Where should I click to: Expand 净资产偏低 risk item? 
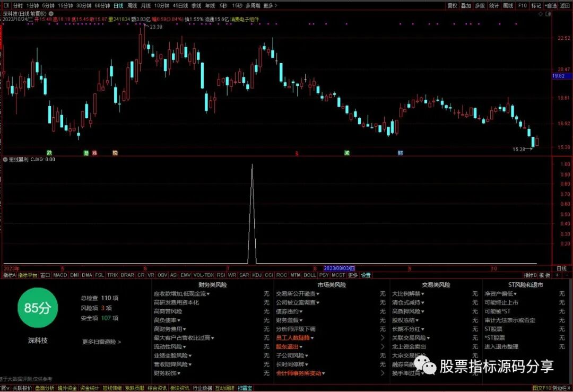(x=500, y=294)
